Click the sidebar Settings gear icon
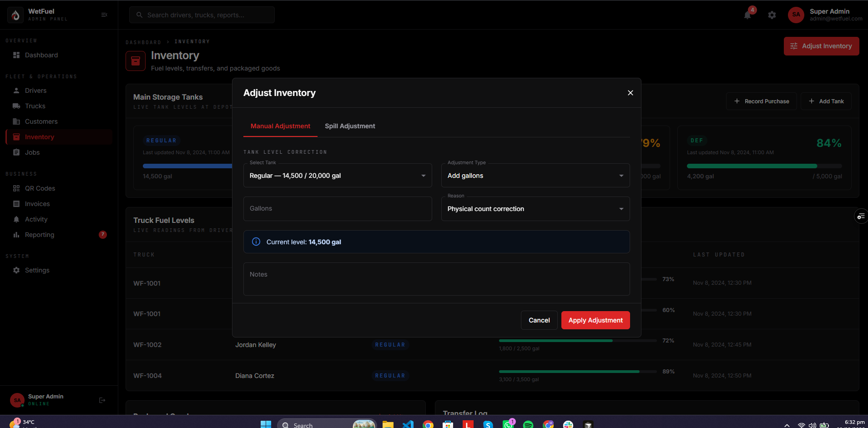Image resolution: width=868 pixels, height=428 pixels. point(16,270)
